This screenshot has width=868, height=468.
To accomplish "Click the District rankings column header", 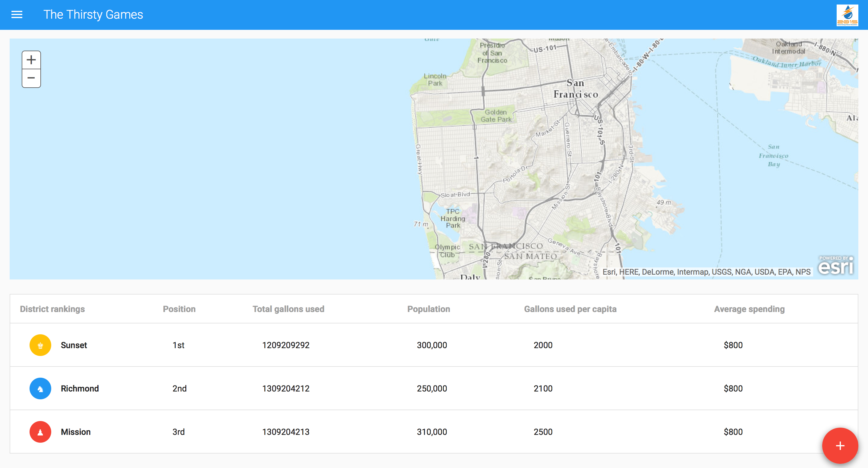I will [52, 309].
